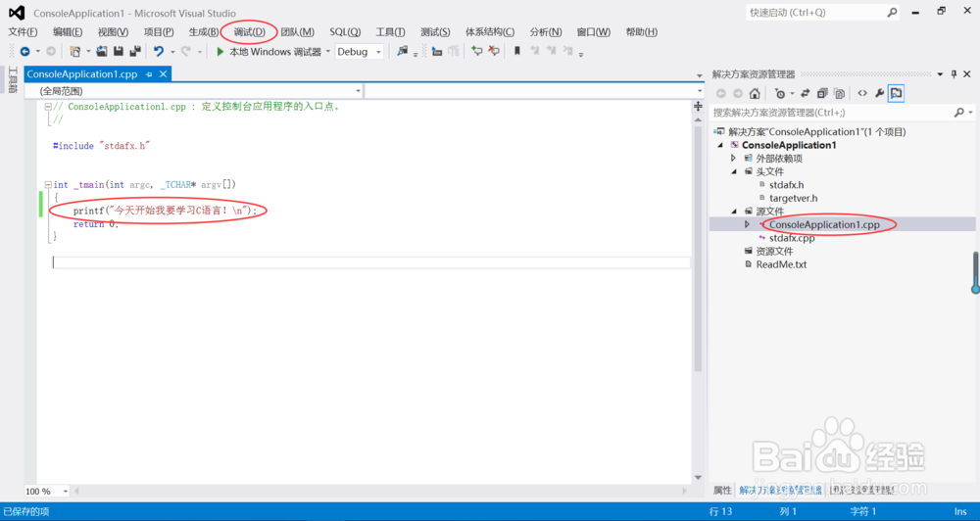Click the Find in Files toolbar icon

pyautogui.click(x=403, y=52)
